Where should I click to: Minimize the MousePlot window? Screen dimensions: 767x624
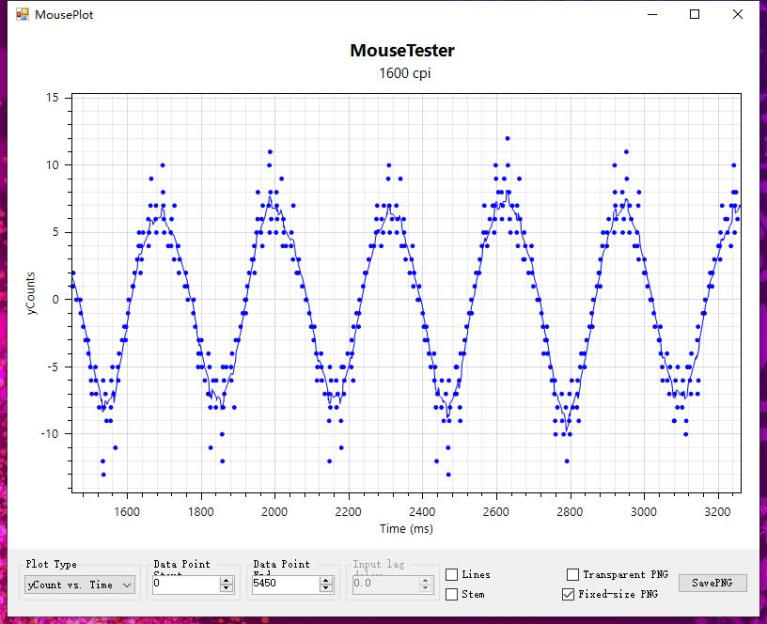click(652, 15)
